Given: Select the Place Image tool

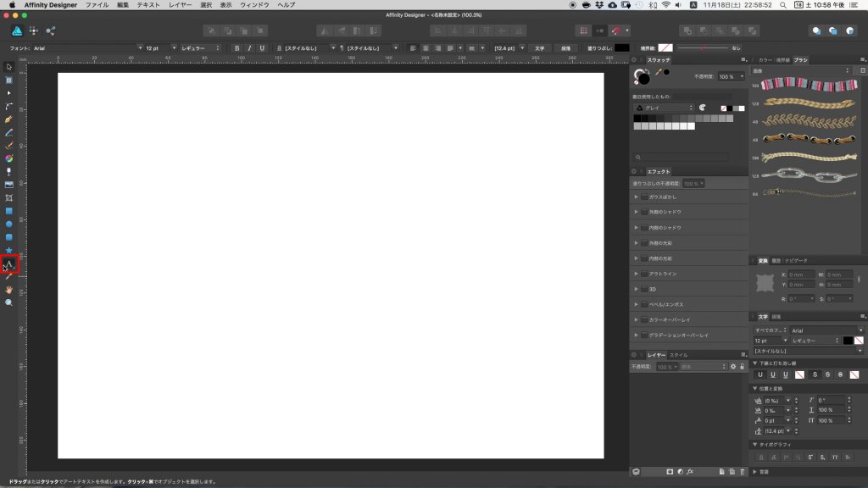Looking at the screenshot, I should pyautogui.click(x=8, y=185).
